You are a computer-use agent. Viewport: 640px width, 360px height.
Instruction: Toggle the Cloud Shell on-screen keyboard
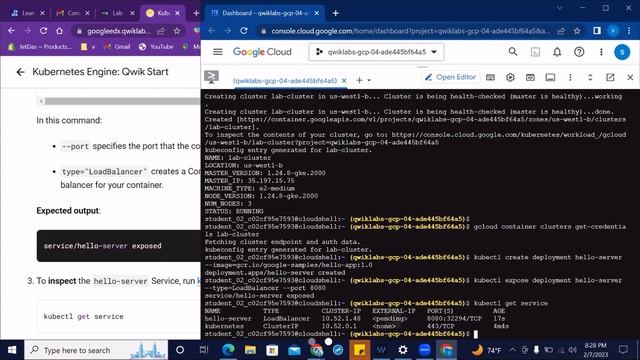coord(490,77)
